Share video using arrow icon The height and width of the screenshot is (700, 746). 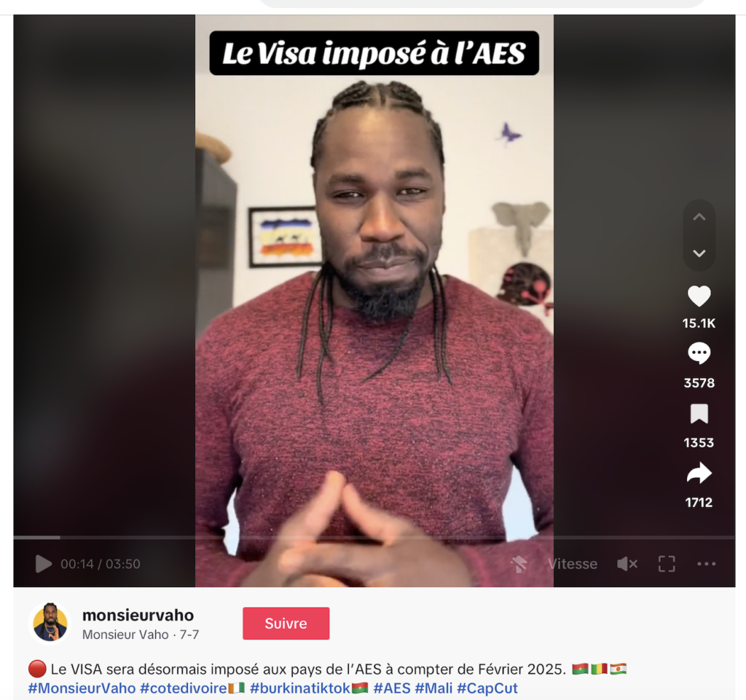coord(699,473)
